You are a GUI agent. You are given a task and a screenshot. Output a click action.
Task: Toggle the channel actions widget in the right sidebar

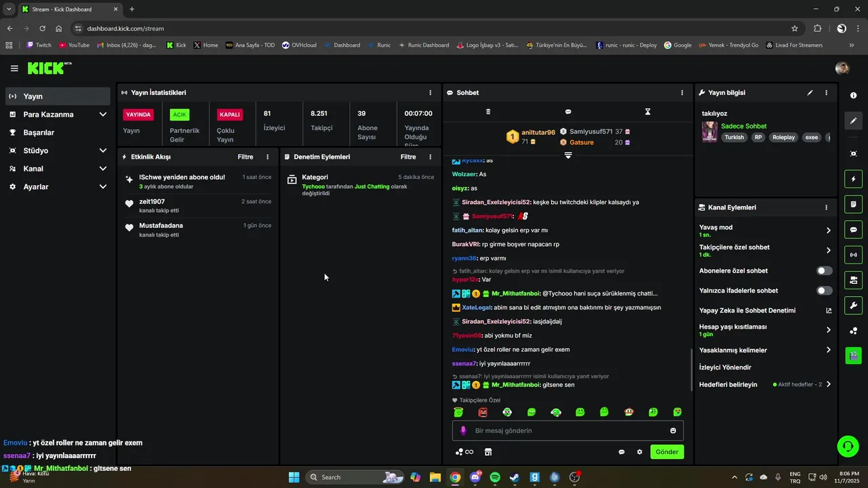853,280
